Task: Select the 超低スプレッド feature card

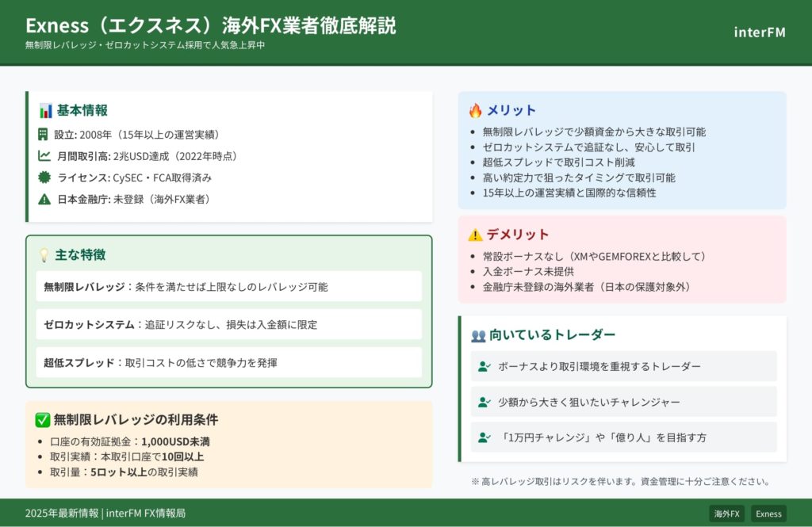Action: pos(228,362)
